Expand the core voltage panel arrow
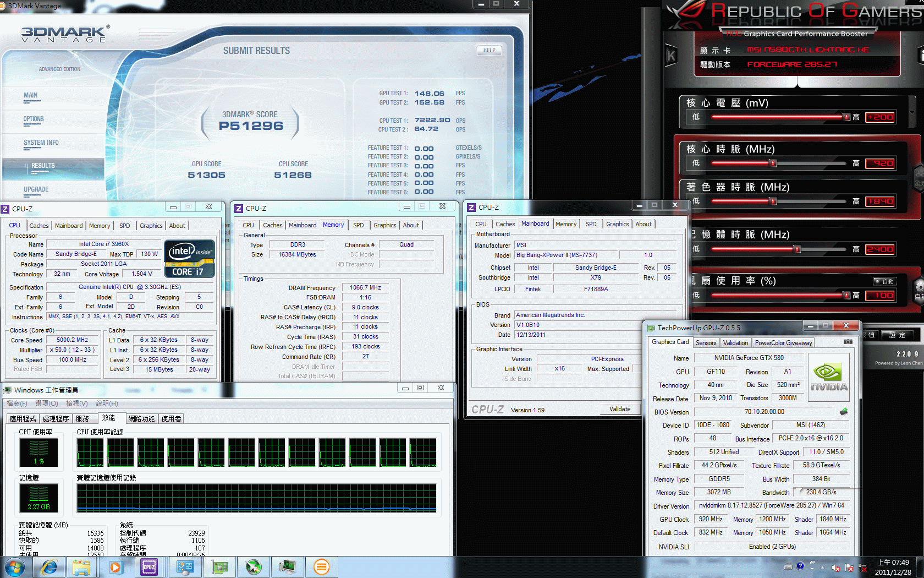The height and width of the screenshot is (578, 924). (x=912, y=112)
